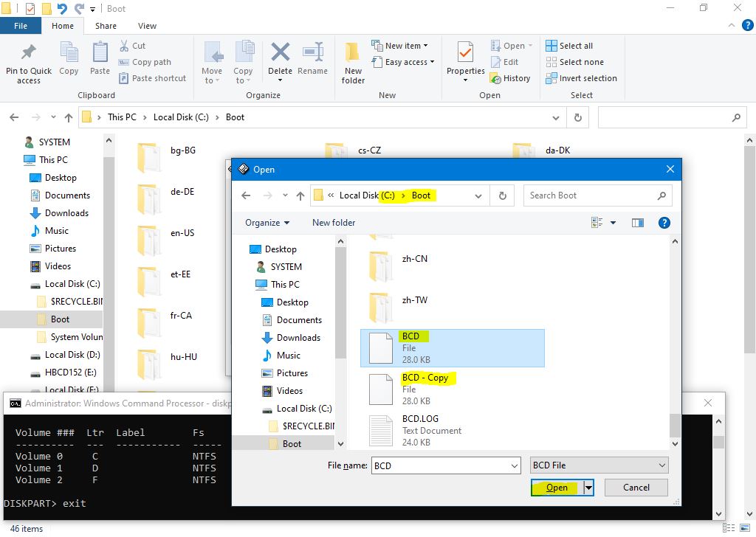Select the BCD - Copy file

pos(425,378)
